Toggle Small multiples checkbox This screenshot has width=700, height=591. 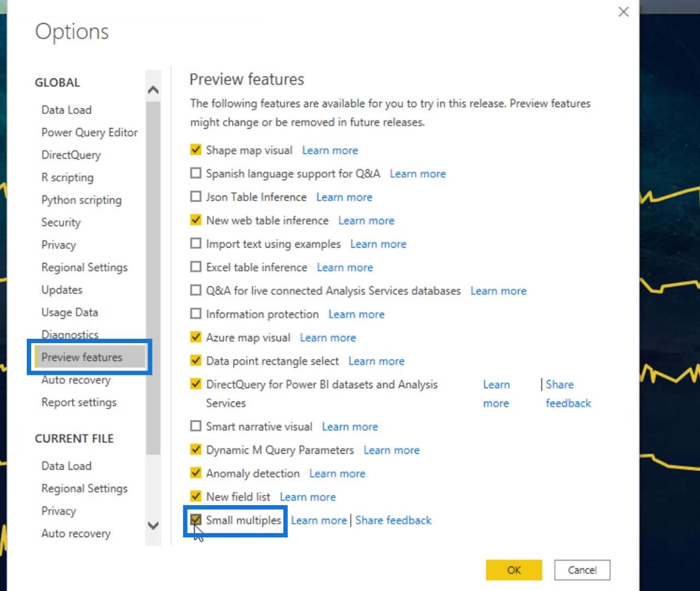click(195, 520)
